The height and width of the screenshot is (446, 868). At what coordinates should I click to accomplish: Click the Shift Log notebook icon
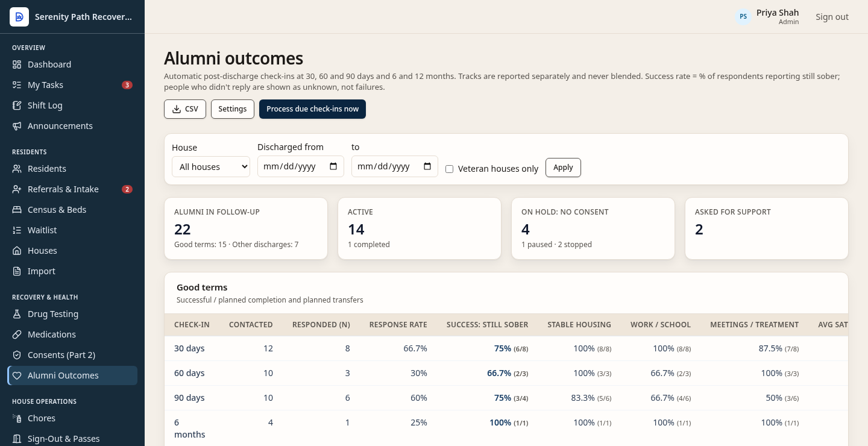(17, 105)
